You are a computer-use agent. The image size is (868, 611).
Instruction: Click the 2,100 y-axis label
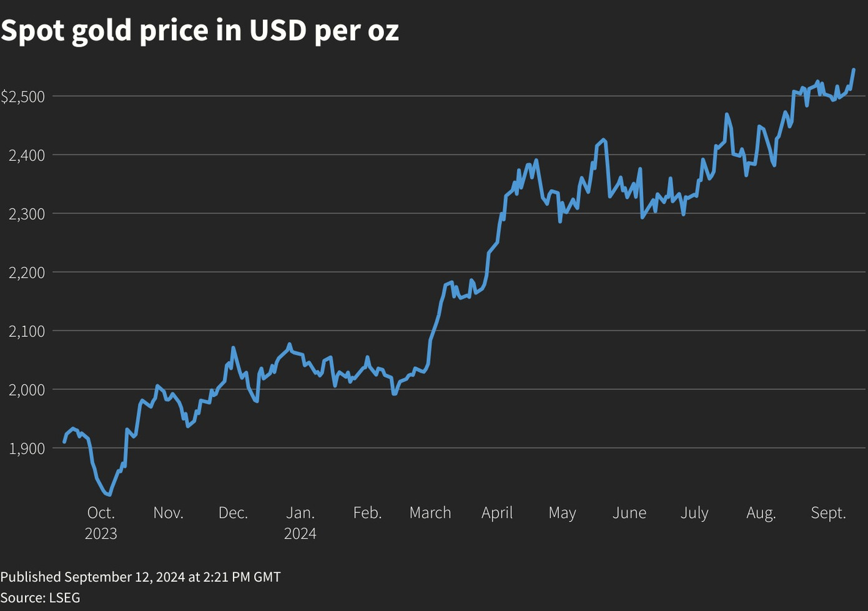click(x=27, y=331)
